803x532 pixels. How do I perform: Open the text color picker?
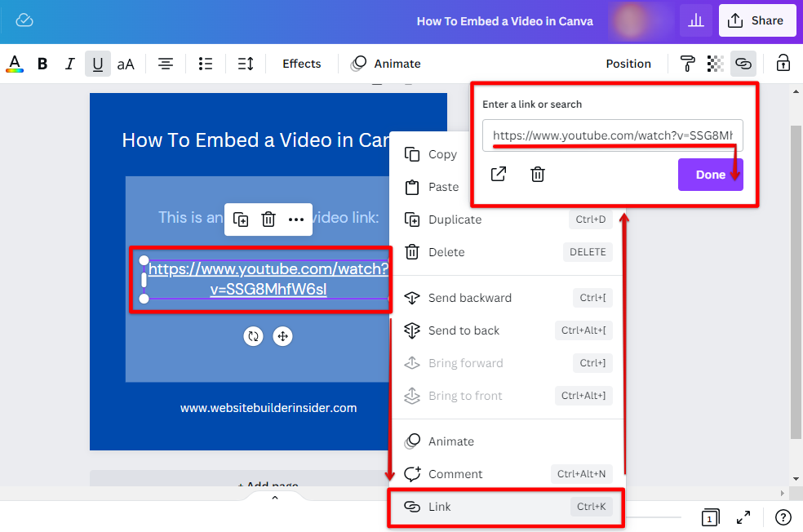[x=15, y=64]
